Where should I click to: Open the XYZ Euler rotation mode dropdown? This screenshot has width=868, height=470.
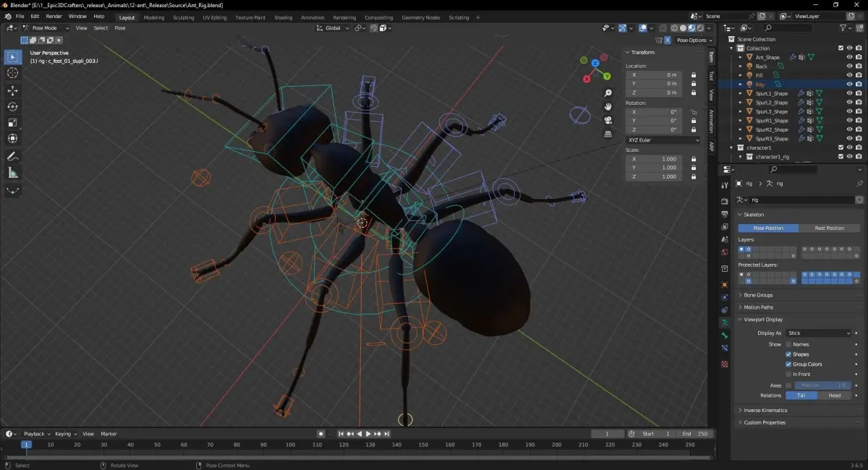click(x=663, y=140)
